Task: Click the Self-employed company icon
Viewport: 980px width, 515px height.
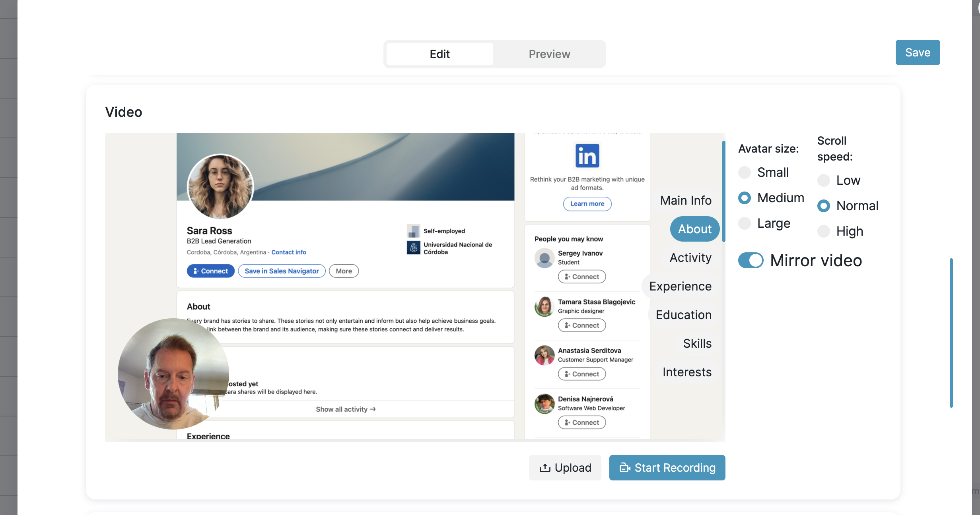Action: [x=413, y=231]
